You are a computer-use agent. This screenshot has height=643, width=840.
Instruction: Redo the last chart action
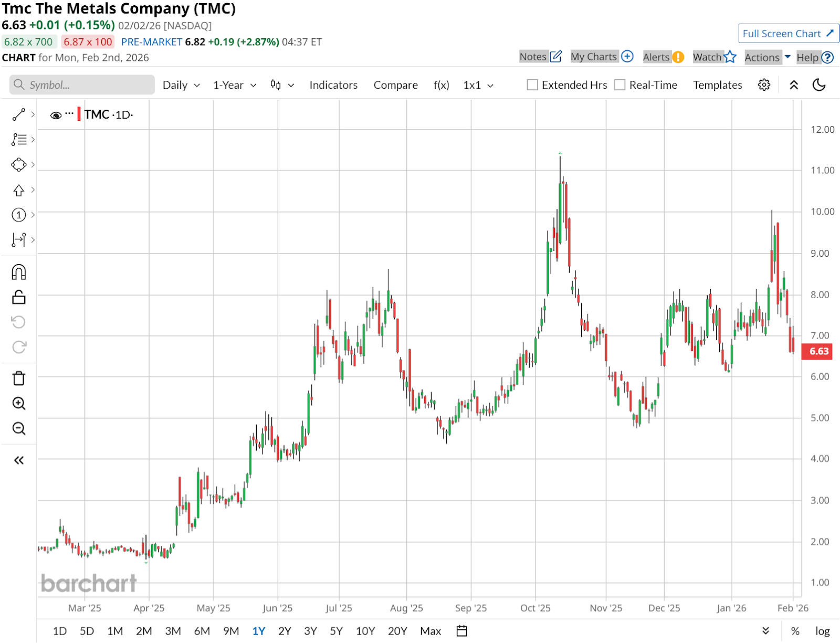(x=18, y=347)
